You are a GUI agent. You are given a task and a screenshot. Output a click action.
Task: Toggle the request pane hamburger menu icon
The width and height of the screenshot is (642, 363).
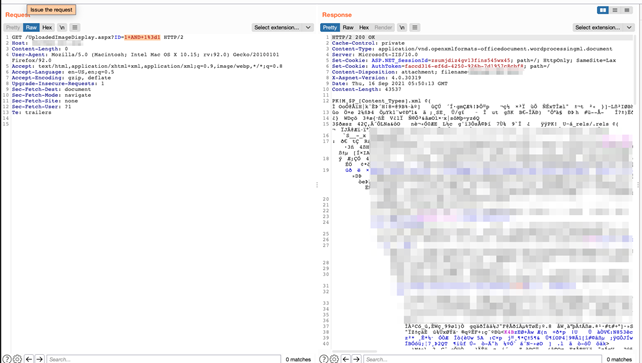coord(75,27)
